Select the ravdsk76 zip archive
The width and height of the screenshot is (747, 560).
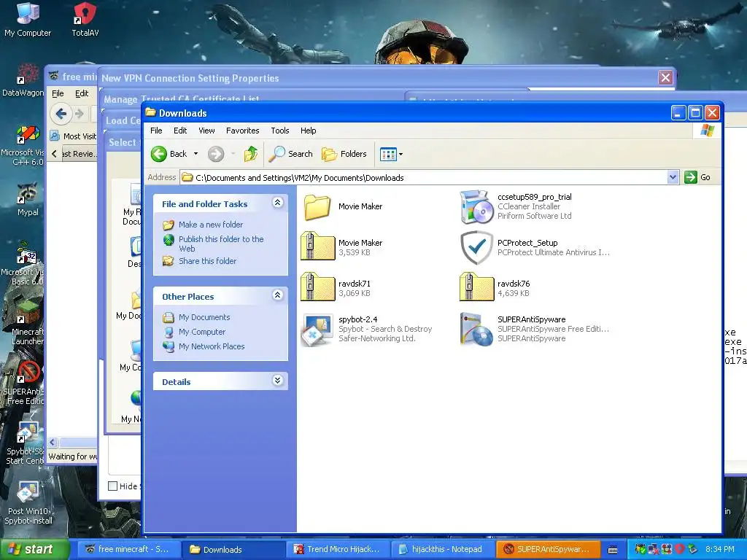tap(477, 287)
